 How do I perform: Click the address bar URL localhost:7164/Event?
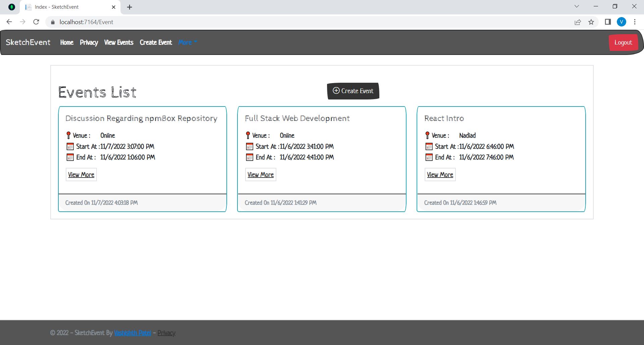click(x=86, y=22)
